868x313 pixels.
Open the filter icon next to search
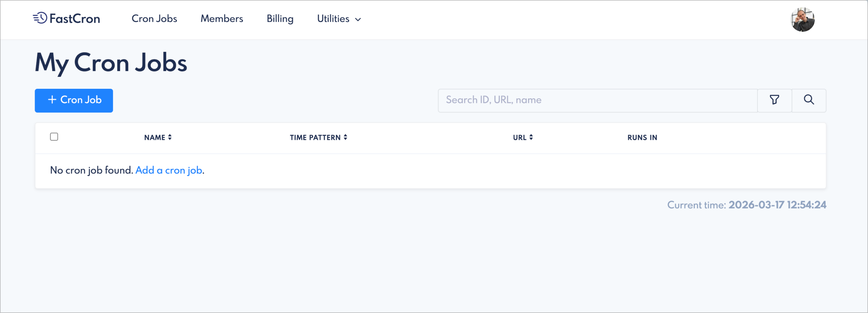click(x=774, y=100)
